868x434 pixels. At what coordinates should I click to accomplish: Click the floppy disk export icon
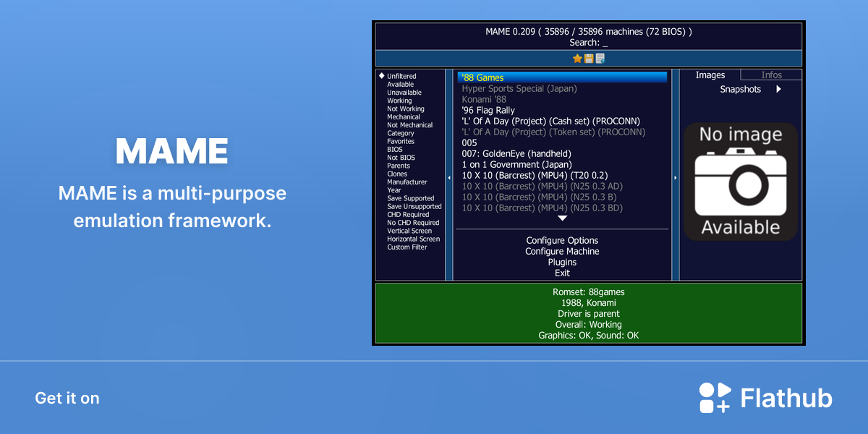[589, 59]
